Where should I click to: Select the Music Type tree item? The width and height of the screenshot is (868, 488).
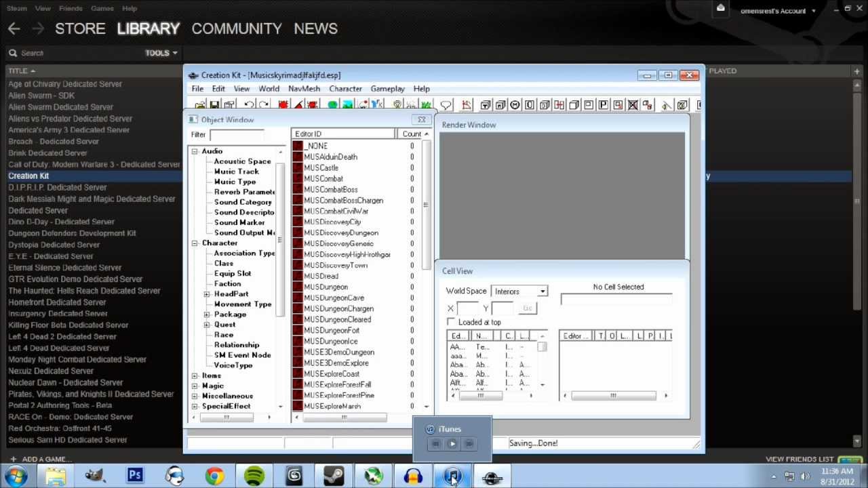(x=235, y=182)
